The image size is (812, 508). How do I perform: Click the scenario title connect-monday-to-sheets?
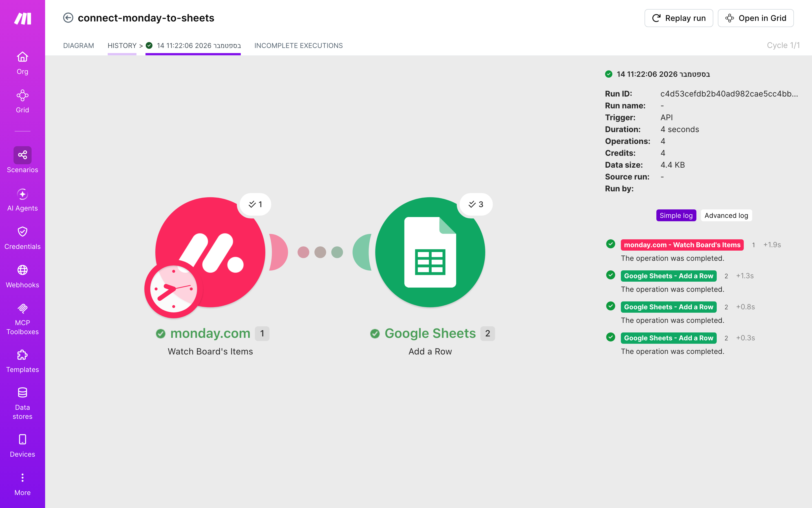point(146,18)
